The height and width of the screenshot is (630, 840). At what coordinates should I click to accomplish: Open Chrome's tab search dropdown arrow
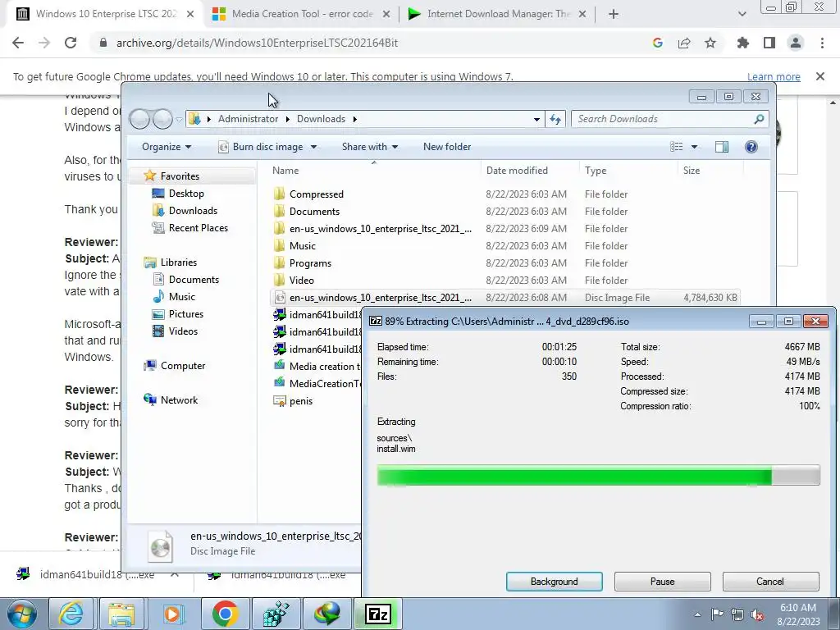742,14
